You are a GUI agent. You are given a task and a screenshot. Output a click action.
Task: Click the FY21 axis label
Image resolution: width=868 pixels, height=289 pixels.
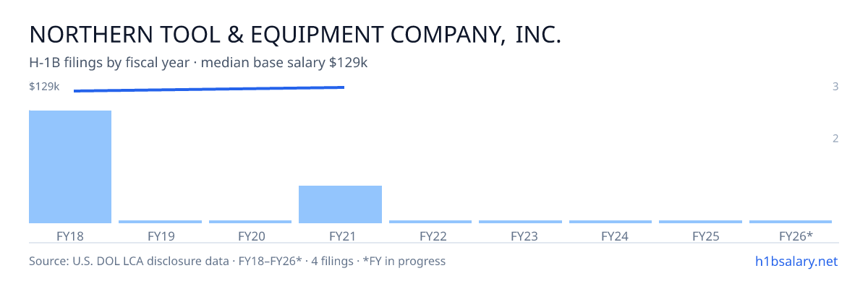[x=340, y=236]
